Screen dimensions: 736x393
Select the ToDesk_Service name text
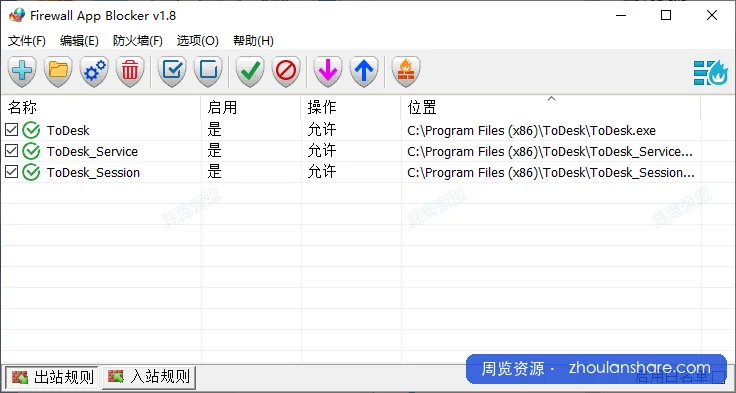pyautogui.click(x=92, y=152)
